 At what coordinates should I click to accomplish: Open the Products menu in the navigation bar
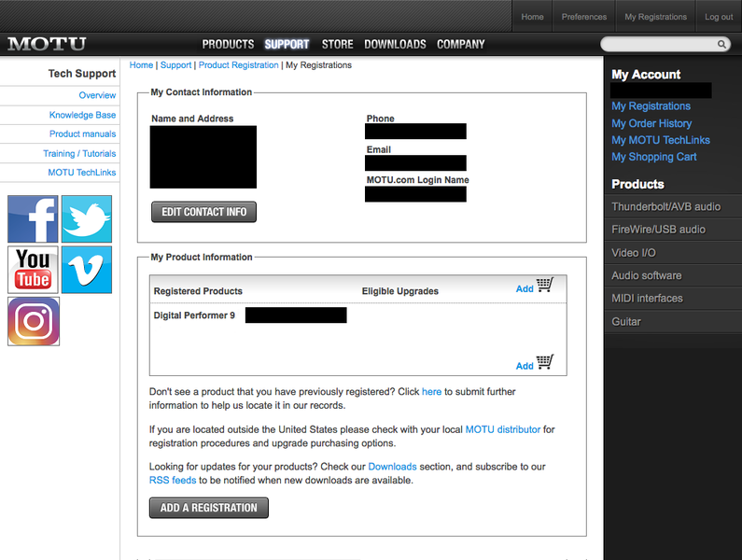(228, 44)
